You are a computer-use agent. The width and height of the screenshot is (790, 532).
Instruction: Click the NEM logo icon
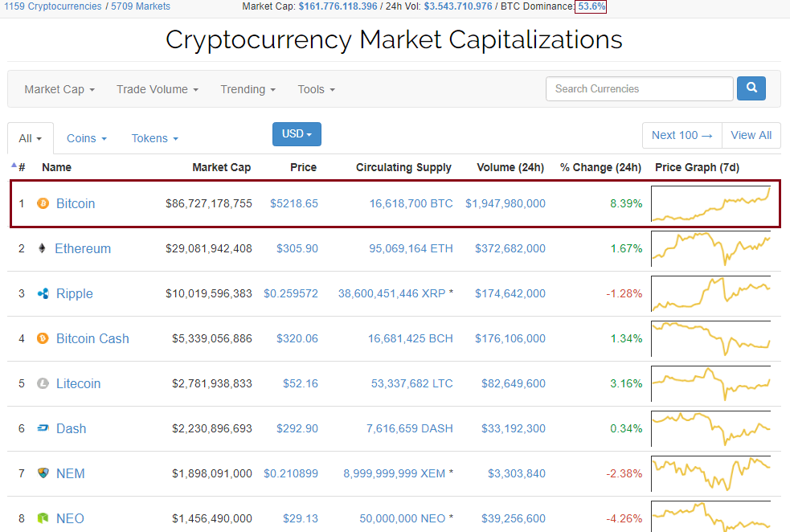click(43, 473)
